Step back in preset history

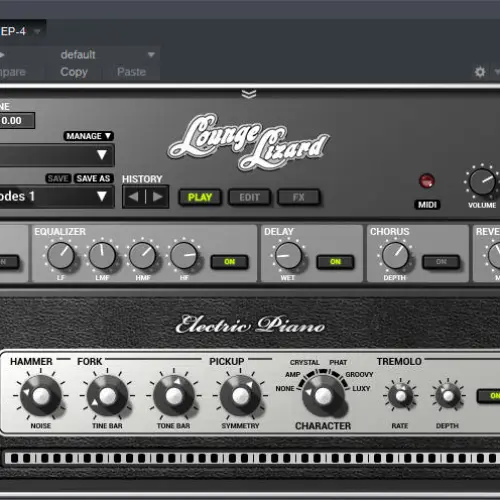pyautogui.click(x=134, y=197)
